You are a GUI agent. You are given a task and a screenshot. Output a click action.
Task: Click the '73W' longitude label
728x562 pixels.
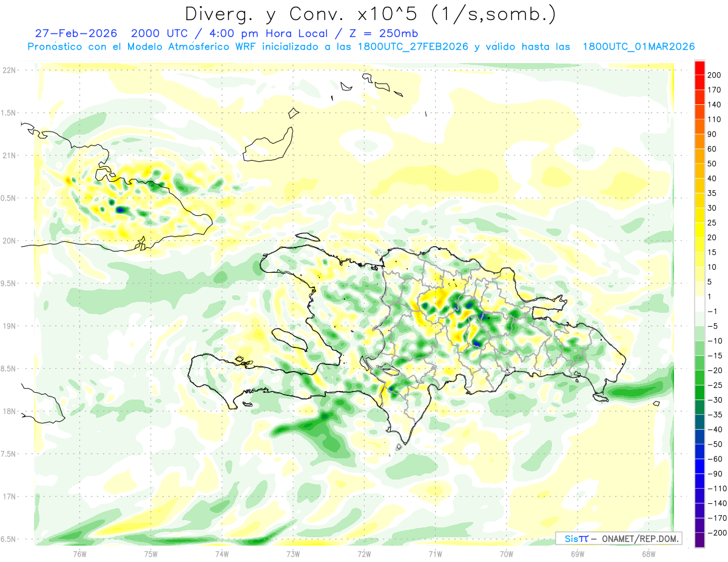tap(292, 554)
